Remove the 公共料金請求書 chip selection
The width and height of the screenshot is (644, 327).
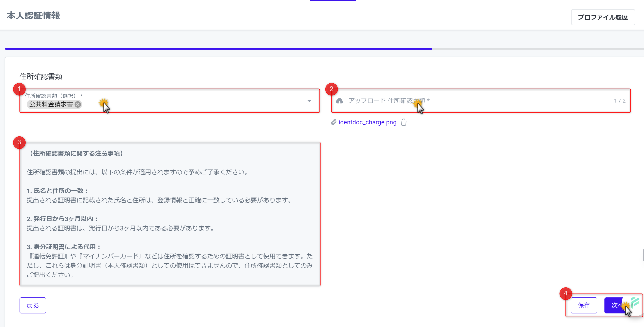(78, 104)
